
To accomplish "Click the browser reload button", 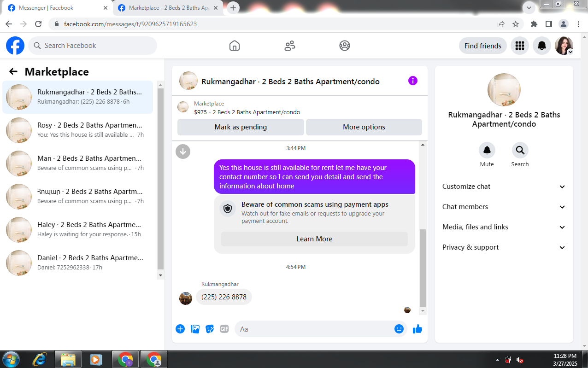I will [x=38, y=24].
